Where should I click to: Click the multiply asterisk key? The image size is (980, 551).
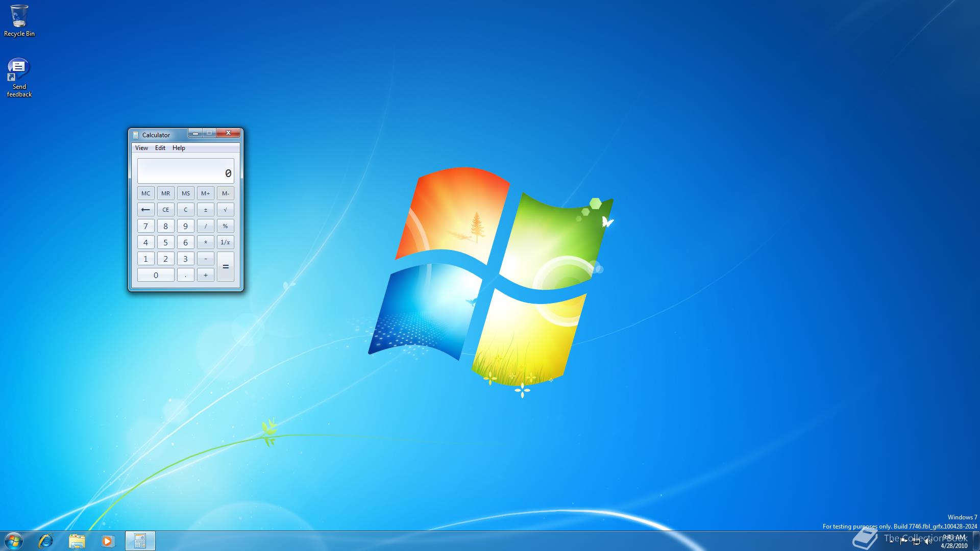tap(205, 242)
